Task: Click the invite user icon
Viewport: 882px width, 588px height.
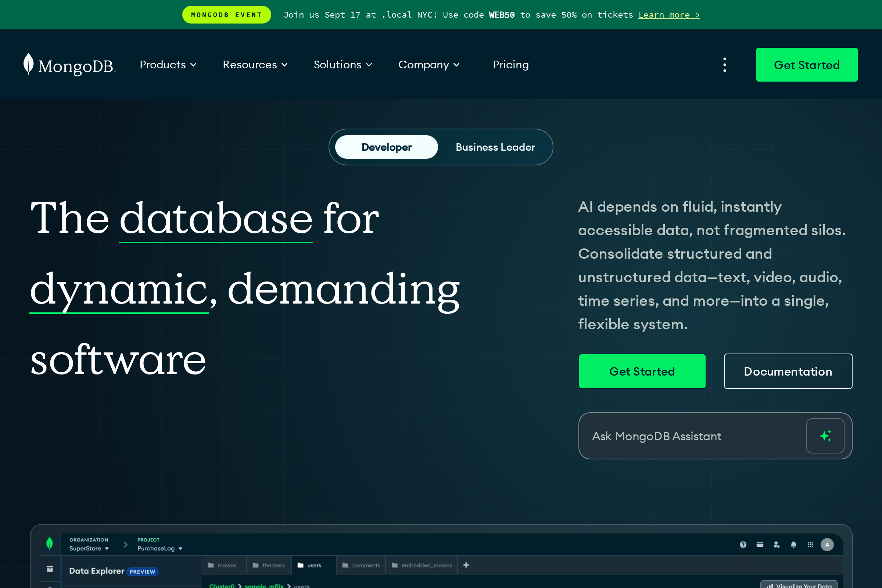Action: [777, 545]
